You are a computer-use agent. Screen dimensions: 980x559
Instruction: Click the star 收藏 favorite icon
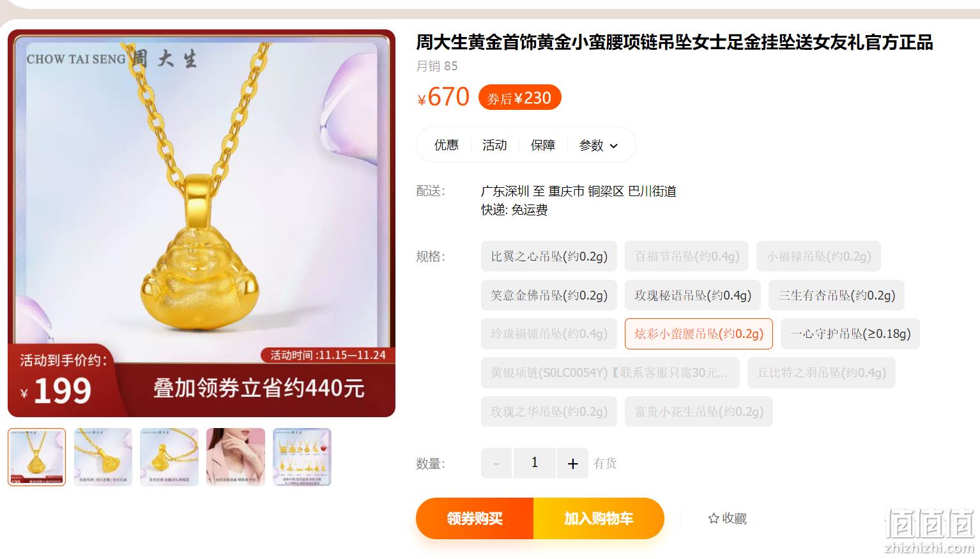click(x=714, y=519)
